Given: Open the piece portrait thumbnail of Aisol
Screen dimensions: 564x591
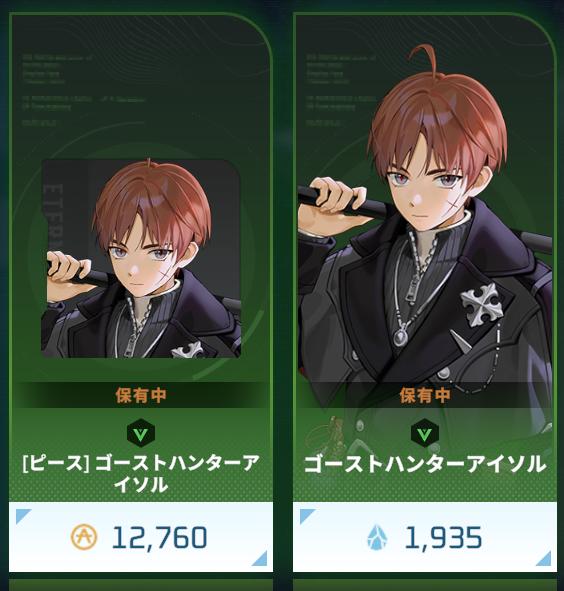Looking at the screenshot, I should tap(141, 259).
